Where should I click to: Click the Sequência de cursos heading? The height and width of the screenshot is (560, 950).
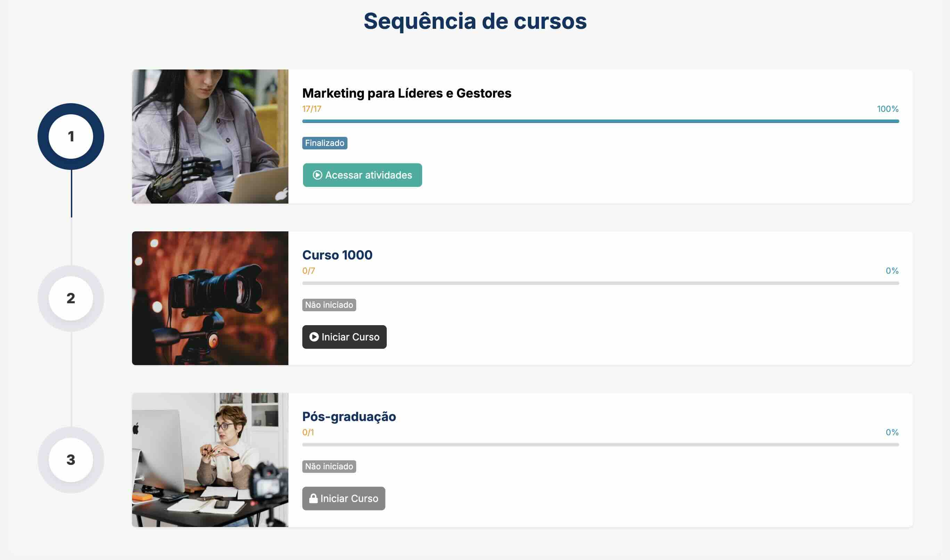coord(475,21)
